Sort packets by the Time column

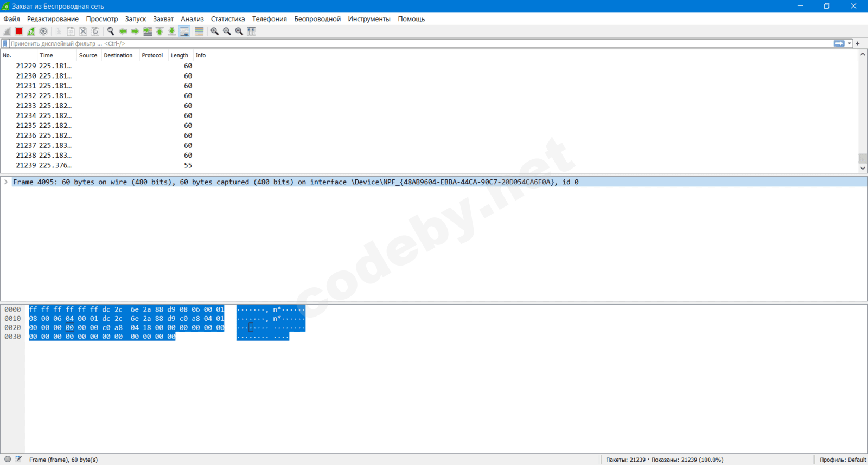tap(56, 55)
